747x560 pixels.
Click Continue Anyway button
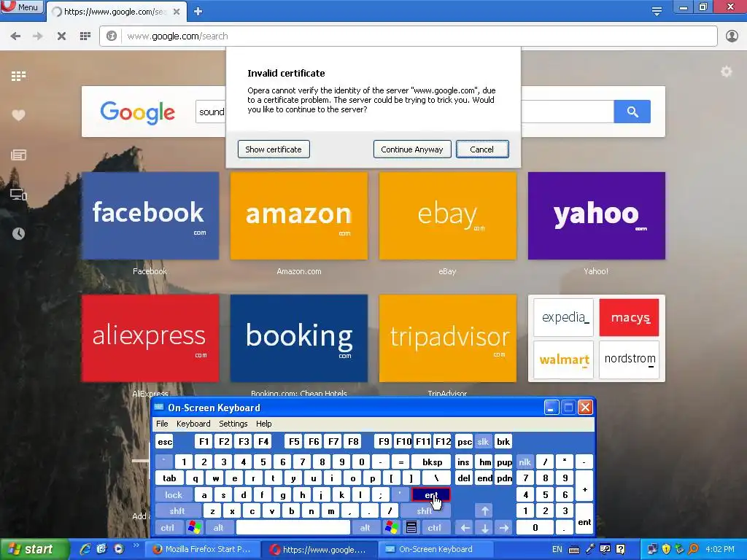pos(412,149)
